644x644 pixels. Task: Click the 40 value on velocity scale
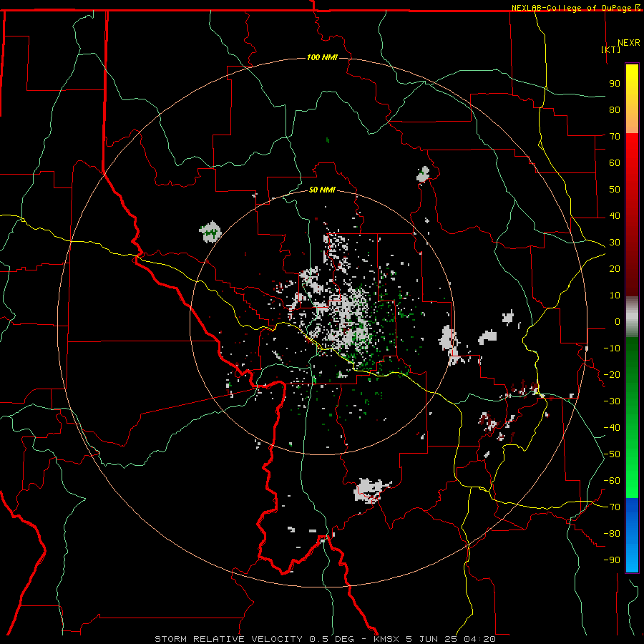[x=615, y=216]
